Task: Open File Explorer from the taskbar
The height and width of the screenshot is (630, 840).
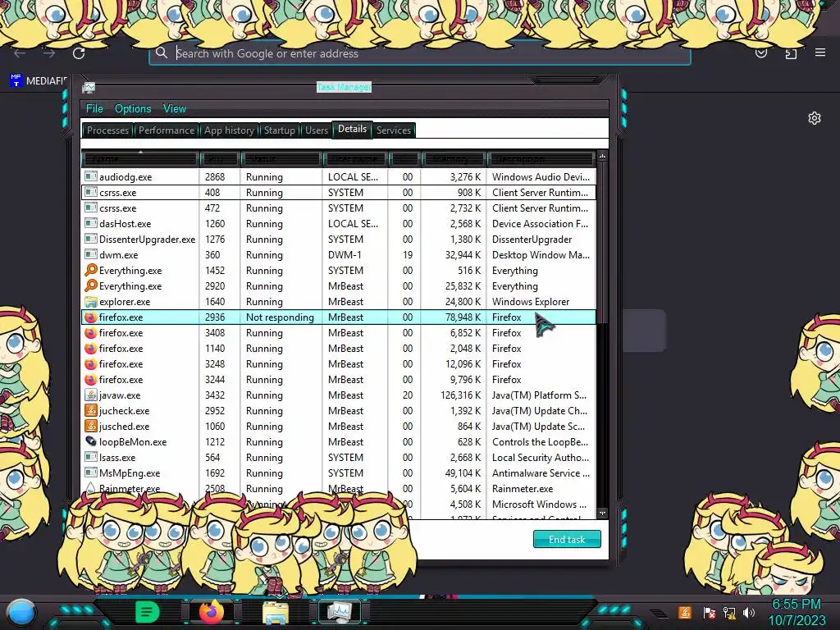Action: click(x=276, y=612)
